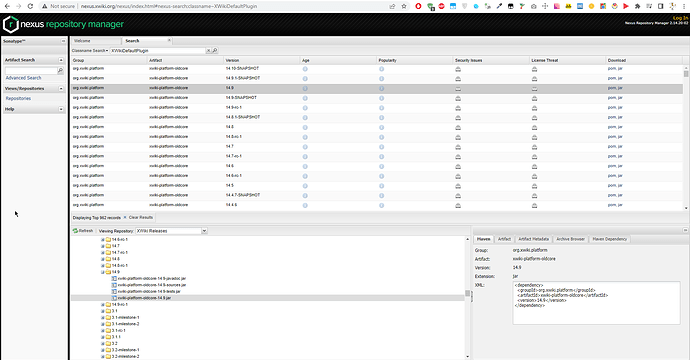690x360 pixels.
Task: Click the green Refresh icon in repository toolbar
Action: [75, 231]
